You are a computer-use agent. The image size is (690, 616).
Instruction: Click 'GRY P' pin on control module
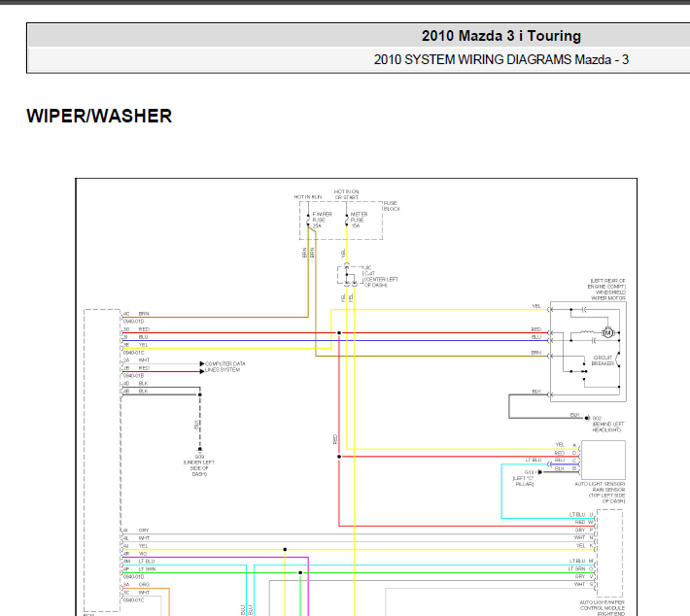click(x=584, y=530)
